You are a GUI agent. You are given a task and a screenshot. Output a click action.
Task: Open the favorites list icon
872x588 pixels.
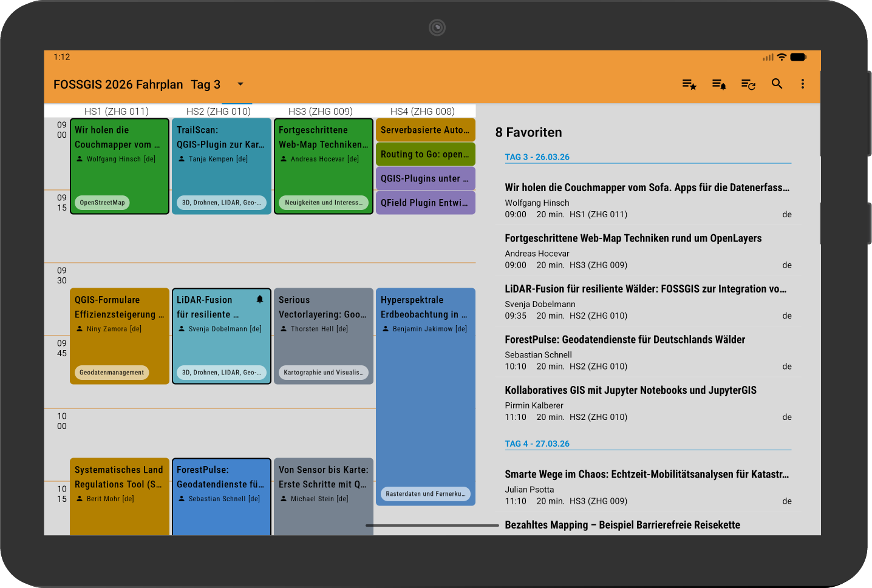[689, 84]
